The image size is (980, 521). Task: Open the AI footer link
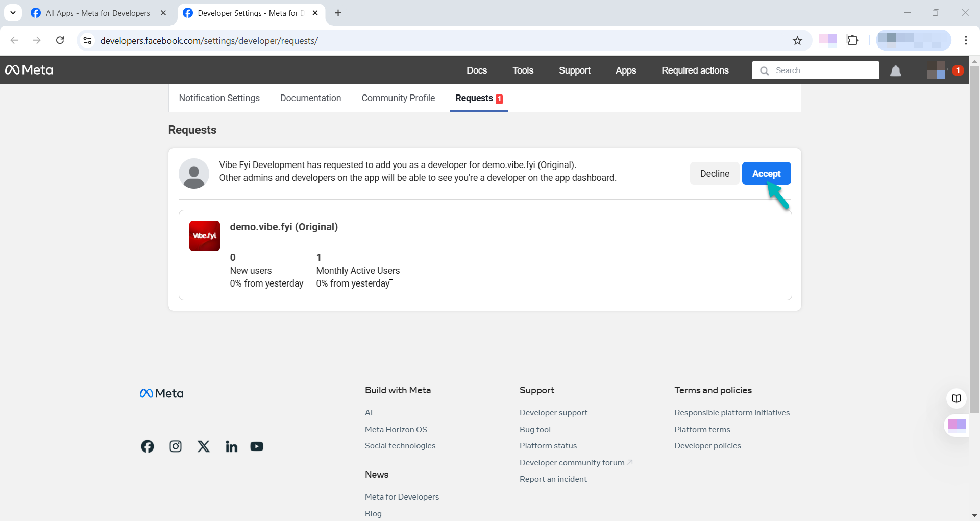pyautogui.click(x=369, y=413)
